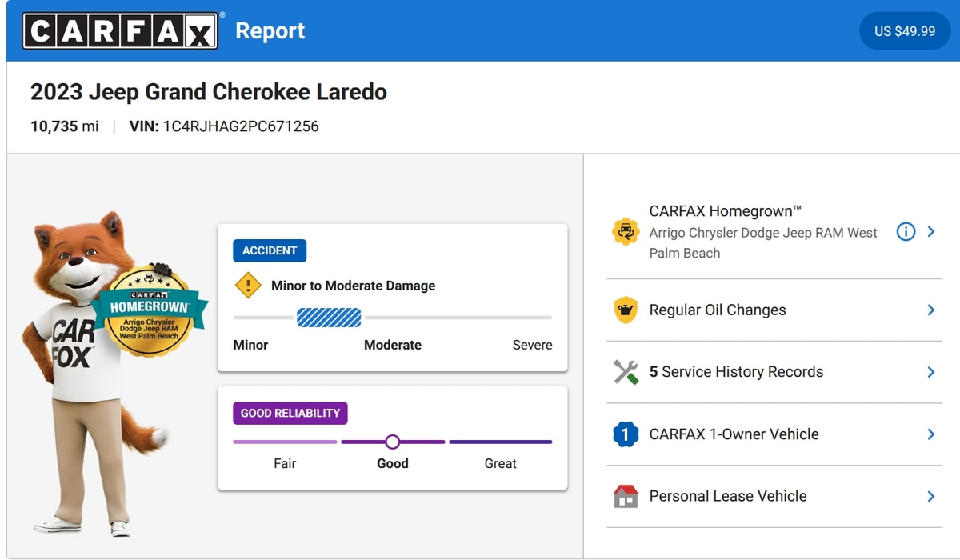
Task: Expand the Service History Records chevron
Action: [930, 372]
